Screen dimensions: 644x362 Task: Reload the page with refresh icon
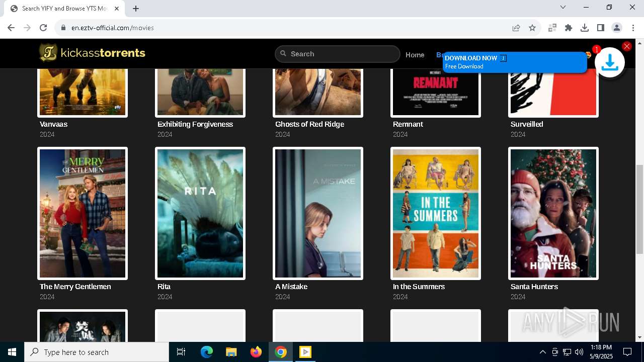click(x=43, y=28)
